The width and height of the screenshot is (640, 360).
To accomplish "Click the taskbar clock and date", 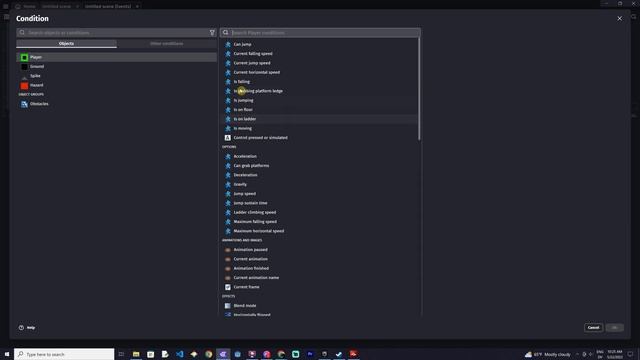I will (x=615, y=354).
